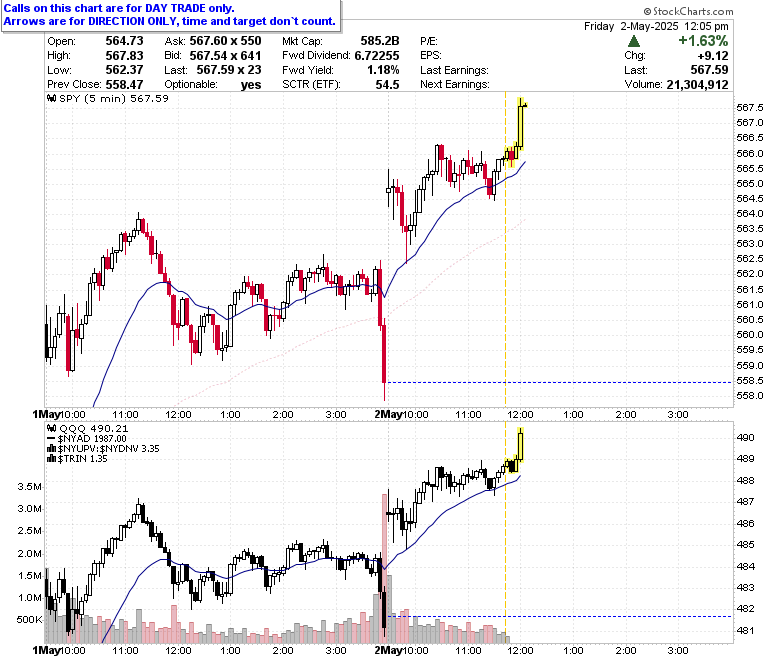
Task: Click the line icon beside $NYAD
Action: pos(51,439)
